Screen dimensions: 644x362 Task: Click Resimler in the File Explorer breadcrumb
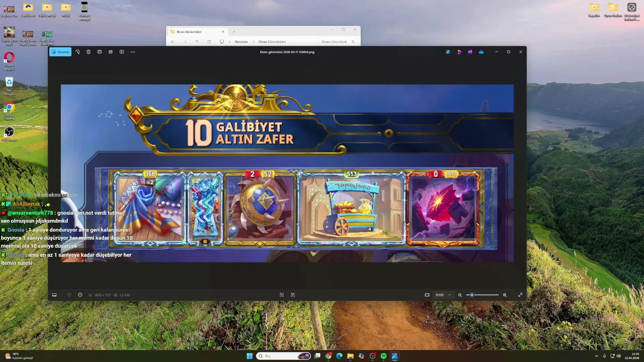(x=242, y=42)
